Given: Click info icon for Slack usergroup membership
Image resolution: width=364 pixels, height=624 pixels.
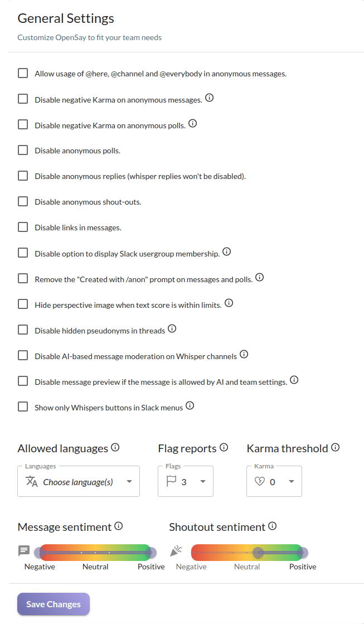Looking at the screenshot, I should click(x=226, y=252).
